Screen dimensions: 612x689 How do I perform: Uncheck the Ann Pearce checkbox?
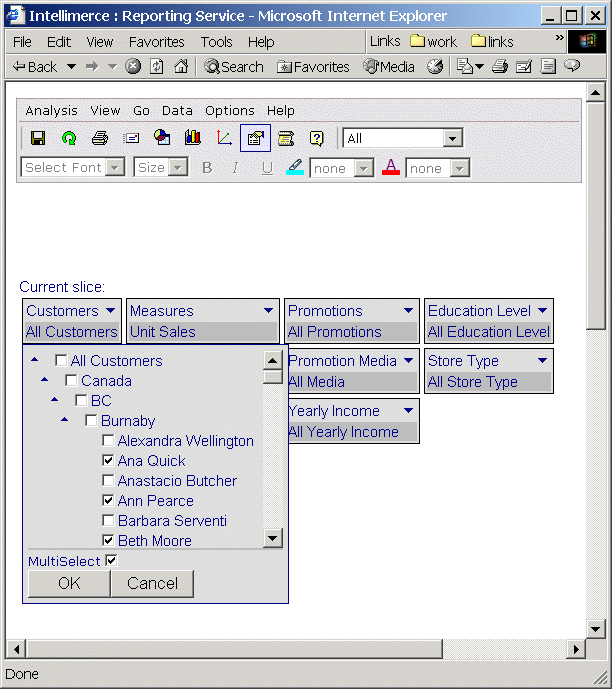[108, 500]
